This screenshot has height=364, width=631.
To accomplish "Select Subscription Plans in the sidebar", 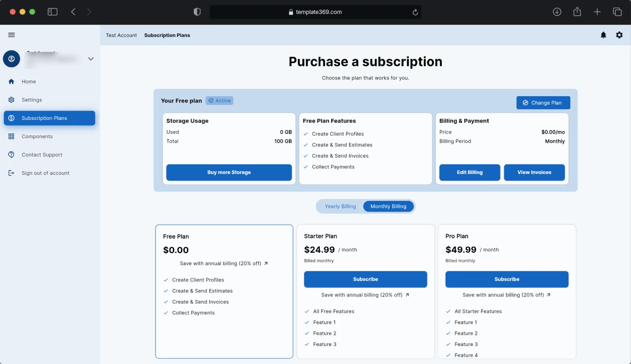I will coord(49,118).
